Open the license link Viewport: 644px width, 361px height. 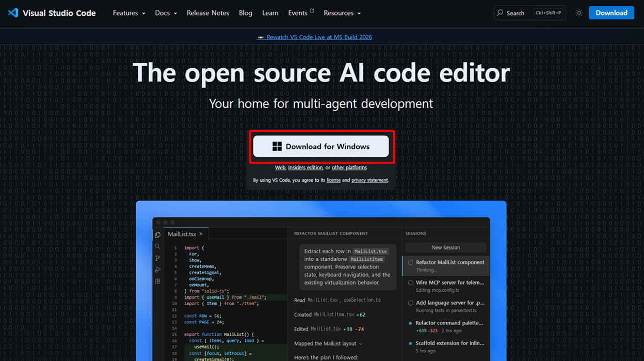click(x=333, y=180)
